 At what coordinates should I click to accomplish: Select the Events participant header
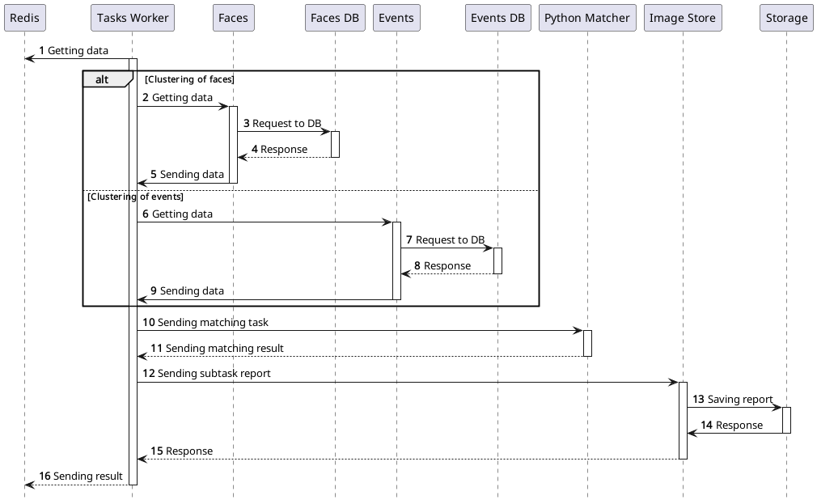point(396,17)
